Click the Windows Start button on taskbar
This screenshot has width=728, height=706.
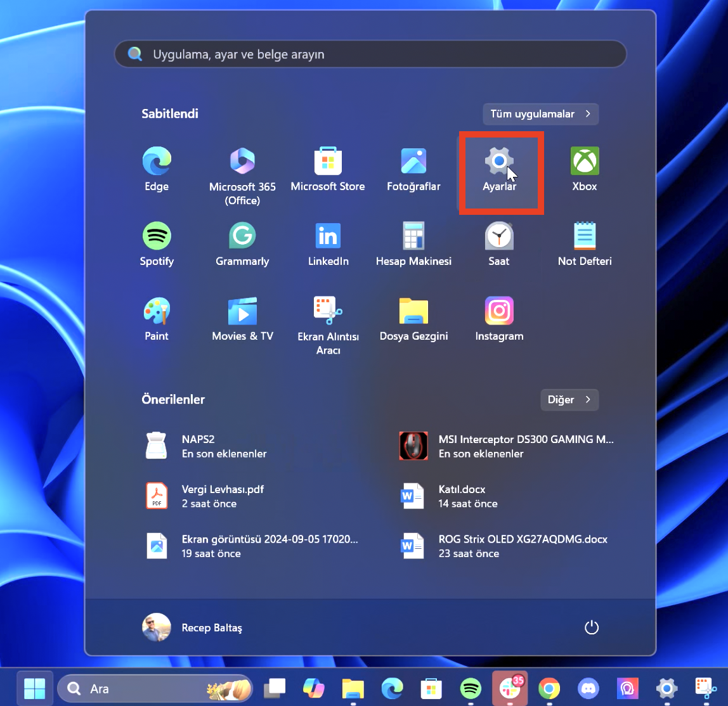tap(34, 688)
